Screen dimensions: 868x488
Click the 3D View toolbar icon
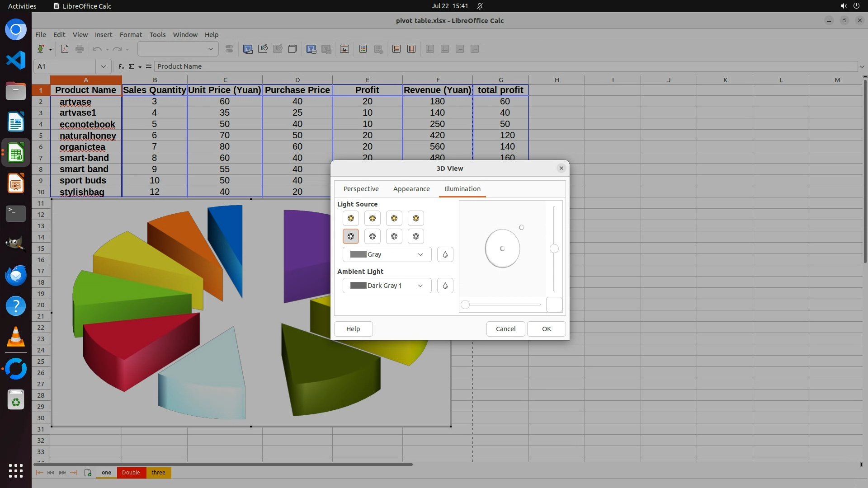click(x=292, y=49)
